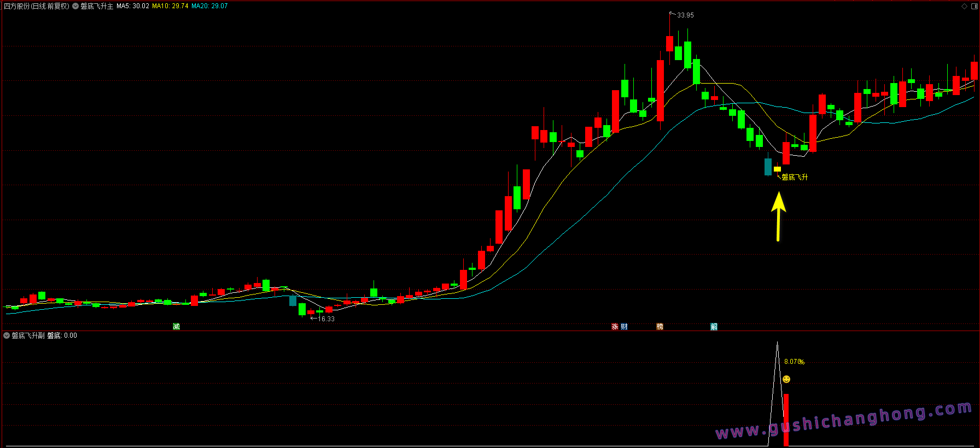Click the 33.95 high price marker

pos(685,15)
